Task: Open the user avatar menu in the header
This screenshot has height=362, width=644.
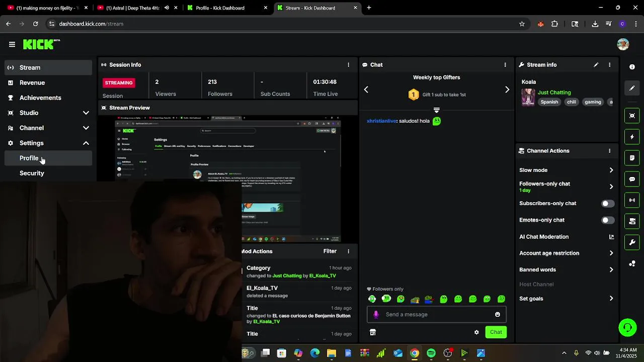Action: (x=623, y=44)
